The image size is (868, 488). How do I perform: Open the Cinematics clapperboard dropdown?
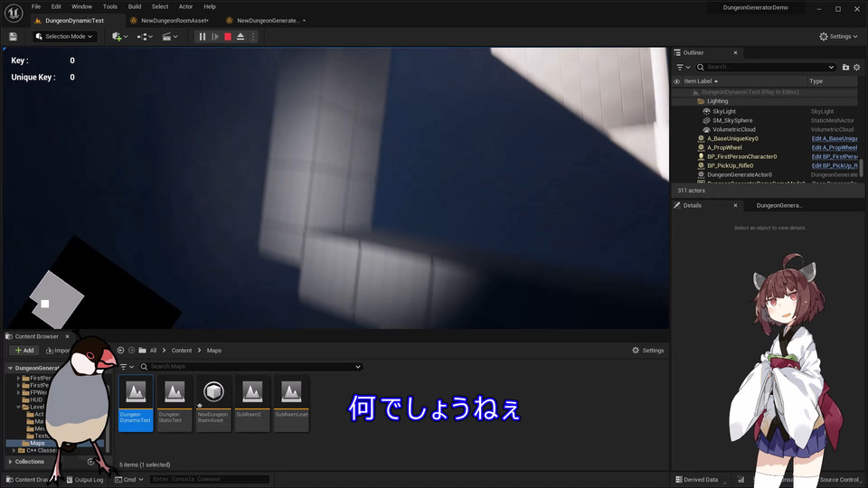169,36
